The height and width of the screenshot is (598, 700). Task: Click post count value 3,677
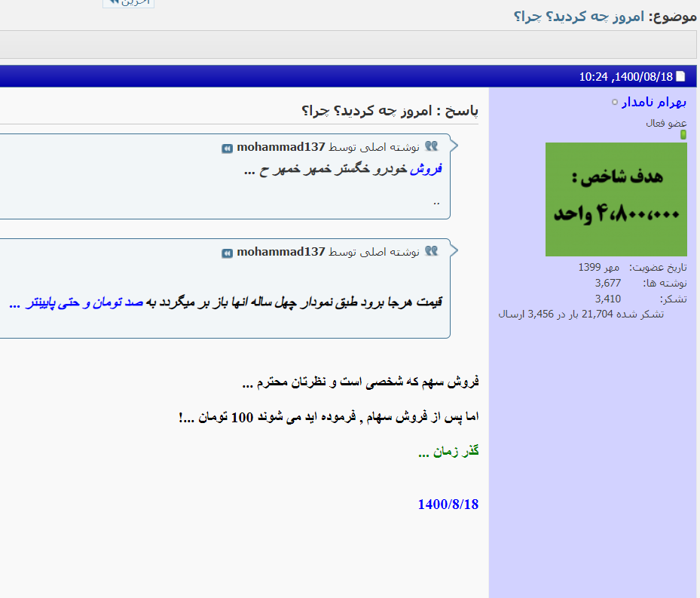tap(607, 283)
